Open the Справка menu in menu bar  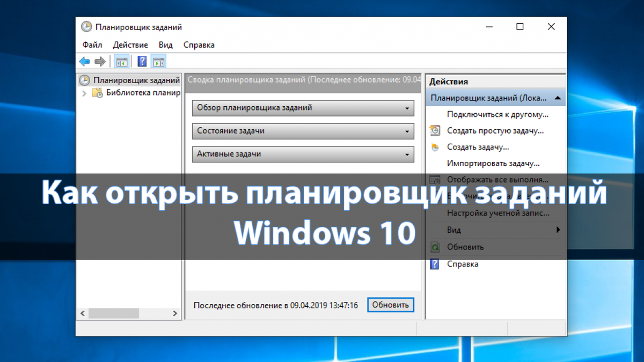click(x=199, y=45)
